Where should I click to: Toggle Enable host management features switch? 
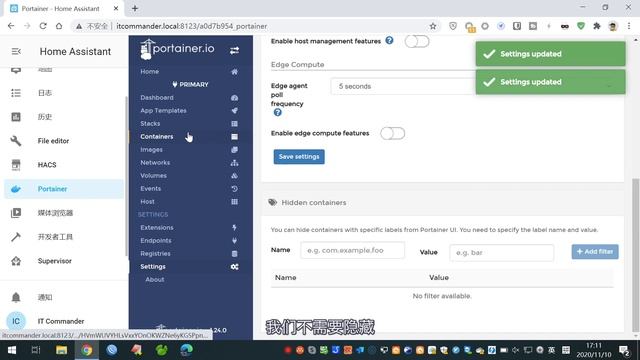coord(417,41)
